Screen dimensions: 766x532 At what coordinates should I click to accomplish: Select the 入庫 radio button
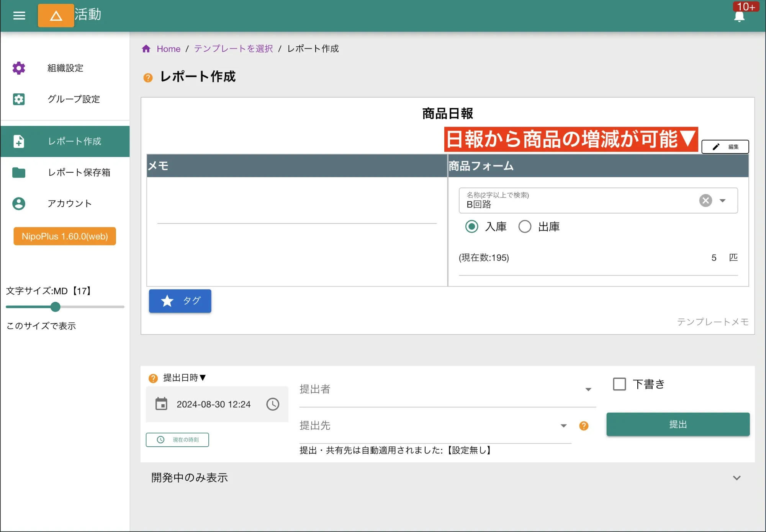471,227
